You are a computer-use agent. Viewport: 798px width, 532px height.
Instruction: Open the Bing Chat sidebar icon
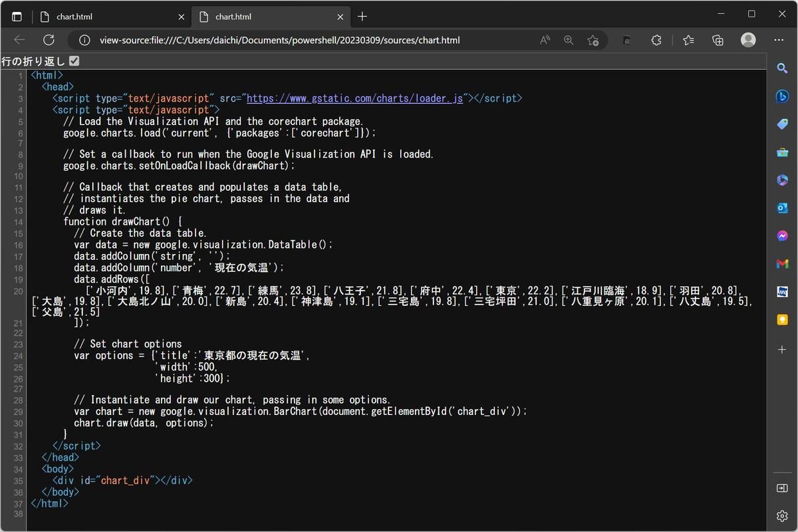(x=782, y=96)
